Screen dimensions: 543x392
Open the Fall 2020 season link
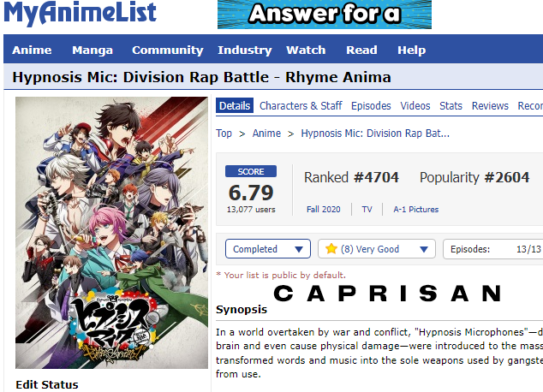[x=324, y=210]
